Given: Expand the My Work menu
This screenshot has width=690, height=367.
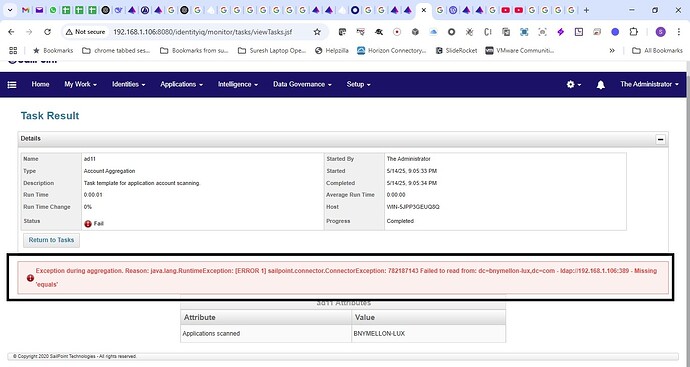Looking at the screenshot, I should (x=80, y=84).
